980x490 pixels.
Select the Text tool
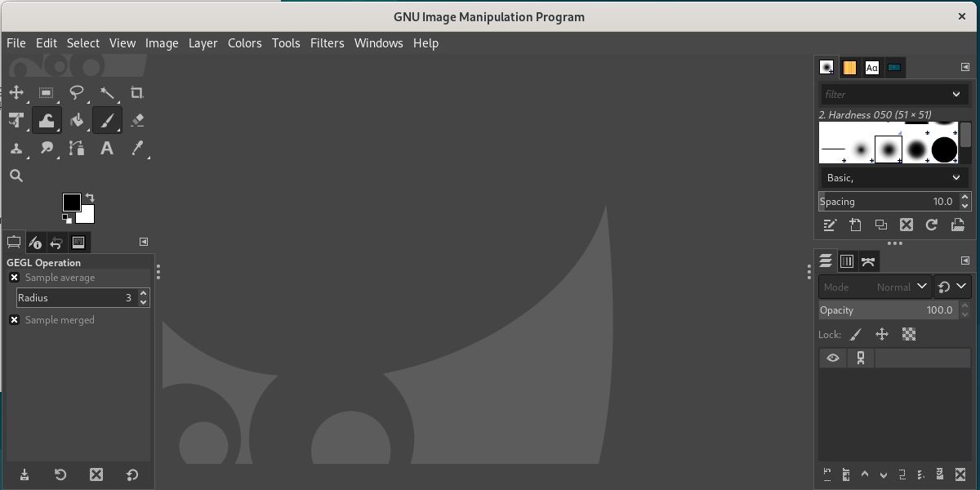pos(107,148)
